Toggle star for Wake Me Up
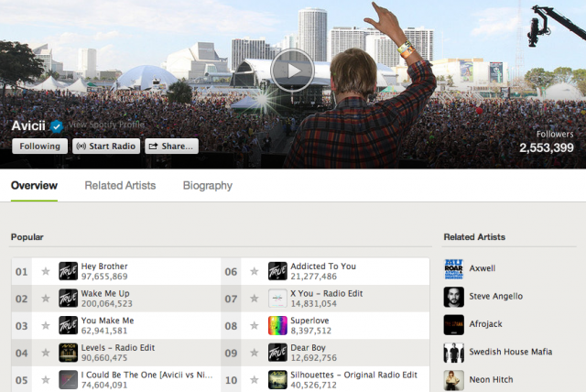The height and width of the screenshot is (392, 586). (46, 298)
